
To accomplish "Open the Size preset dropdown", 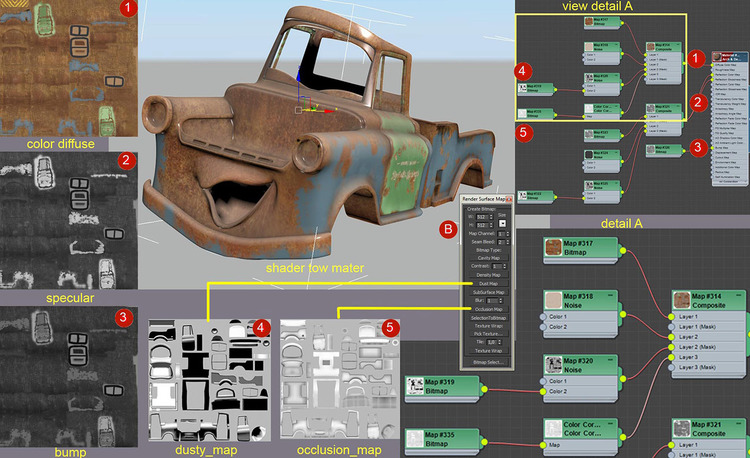I will 503,223.
